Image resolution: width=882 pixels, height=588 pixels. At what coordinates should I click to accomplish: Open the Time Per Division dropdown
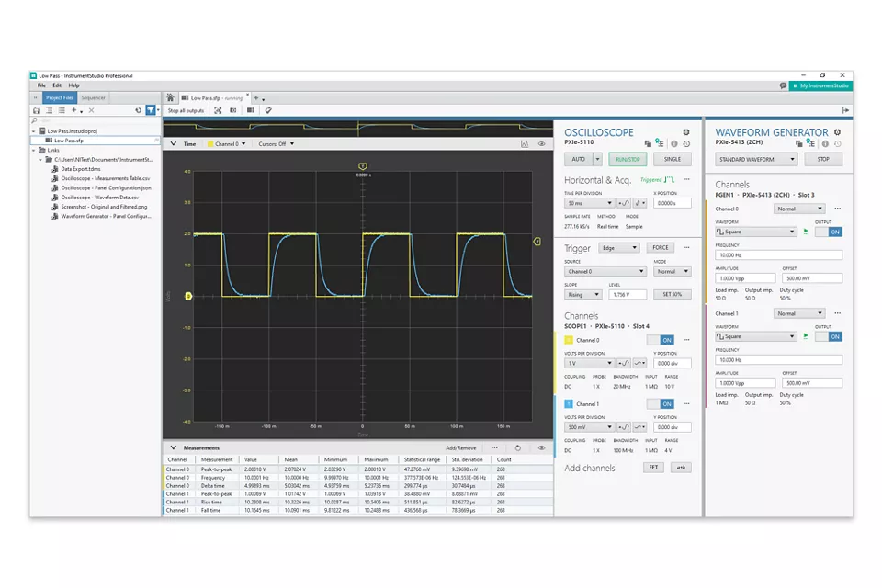(589, 202)
